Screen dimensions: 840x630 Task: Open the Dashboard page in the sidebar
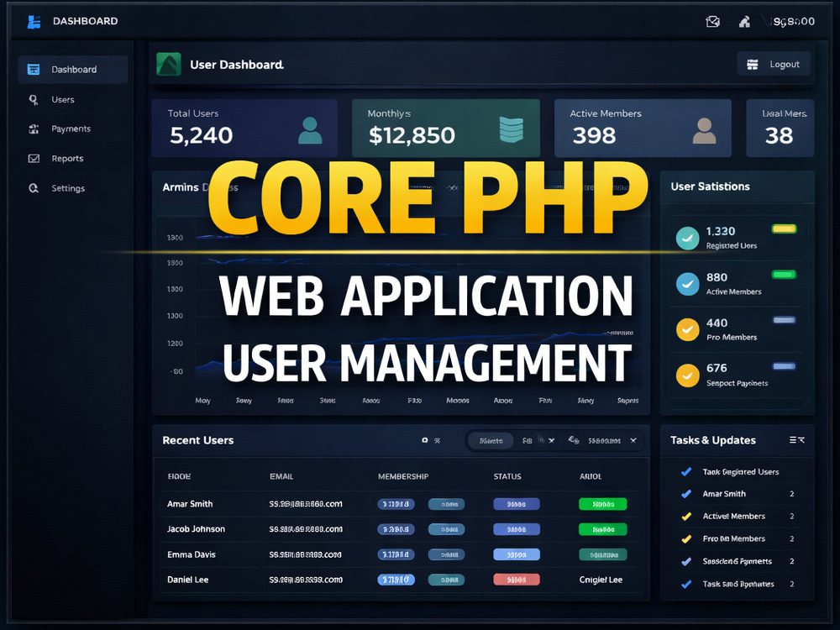73,69
